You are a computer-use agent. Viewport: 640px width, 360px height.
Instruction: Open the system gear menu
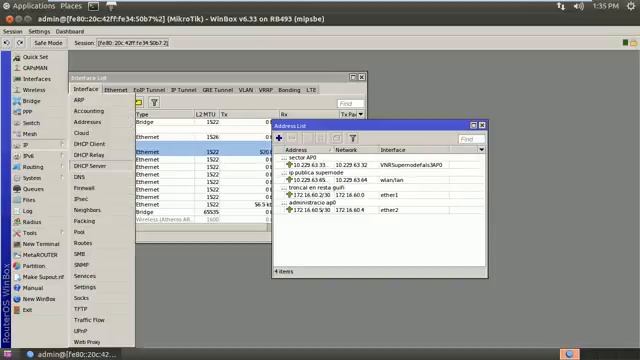click(631, 6)
